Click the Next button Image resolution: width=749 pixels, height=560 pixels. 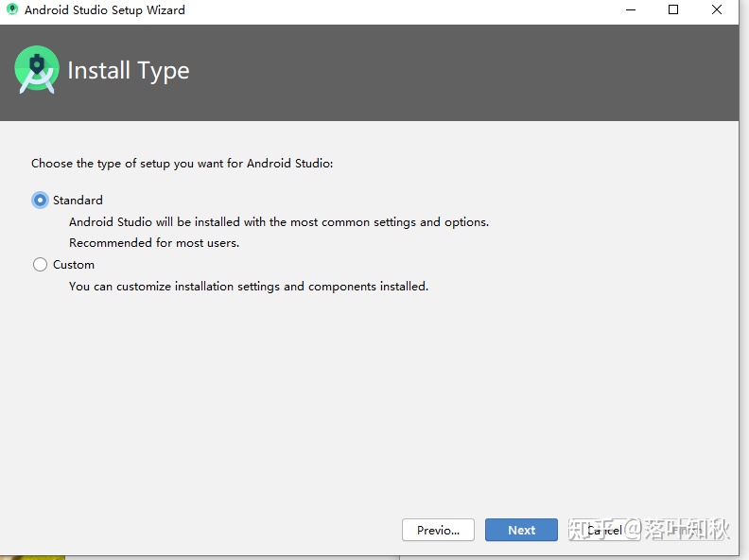pos(521,530)
